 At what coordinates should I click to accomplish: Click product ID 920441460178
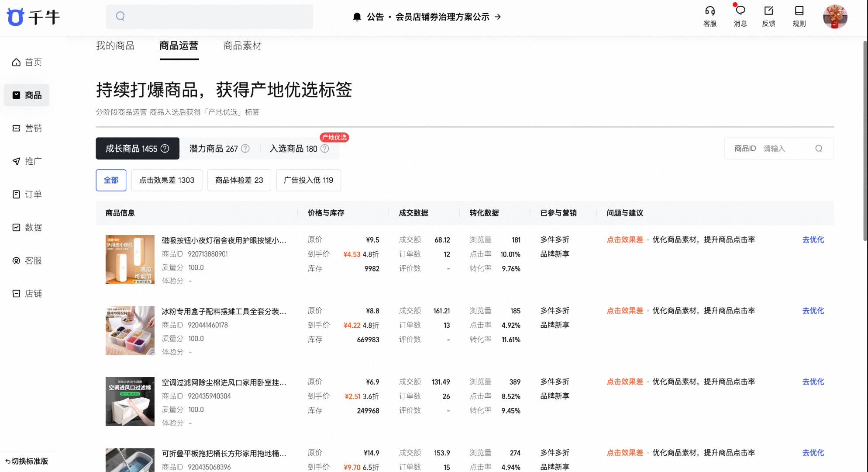coord(208,325)
